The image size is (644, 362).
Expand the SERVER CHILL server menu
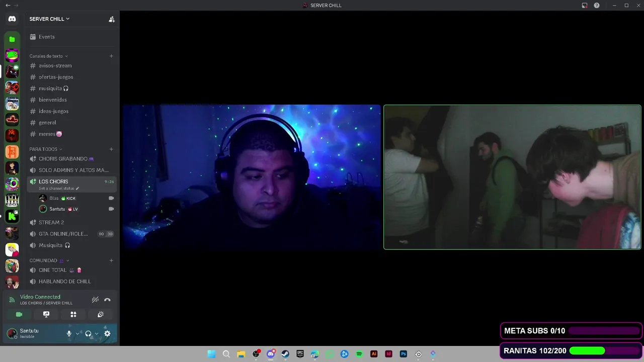click(x=49, y=19)
